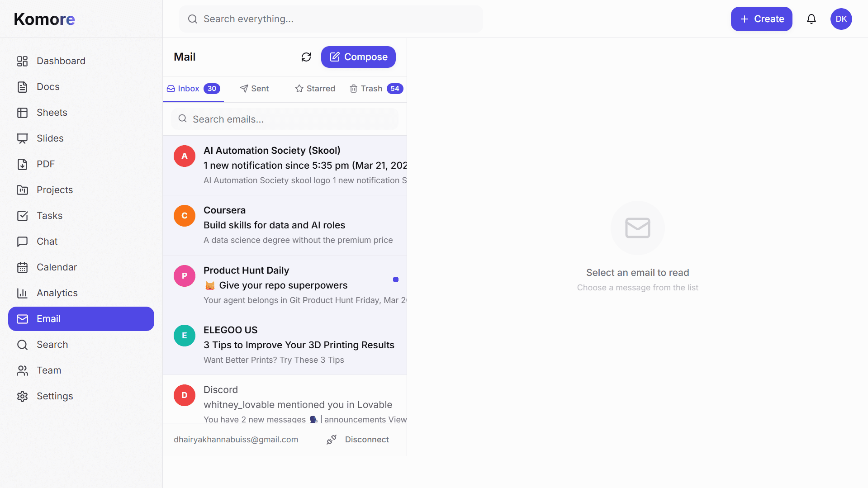Click the disconnect plug icon
Screen dimensions: 868x488
pyautogui.click(x=332, y=439)
